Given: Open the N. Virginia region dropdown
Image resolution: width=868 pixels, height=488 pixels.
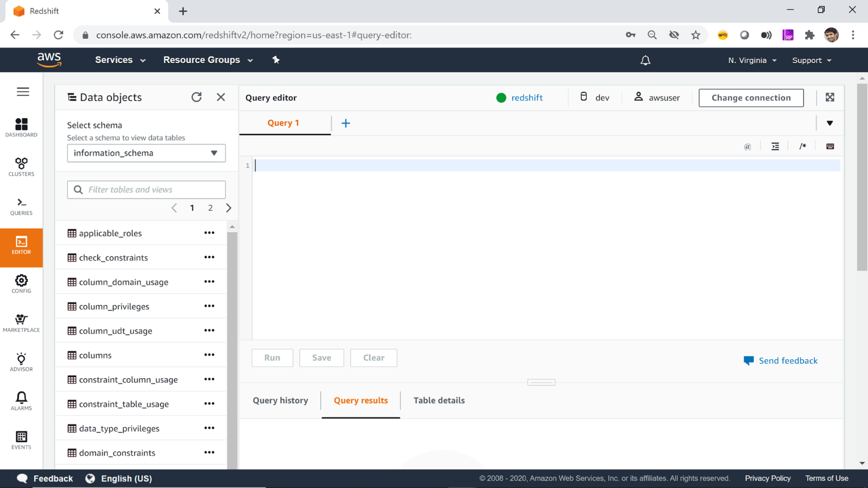Looking at the screenshot, I should tap(751, 60).
